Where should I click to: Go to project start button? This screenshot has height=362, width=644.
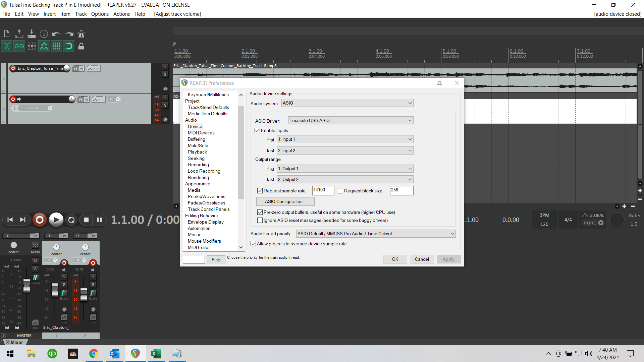click(x=10, y=220)
